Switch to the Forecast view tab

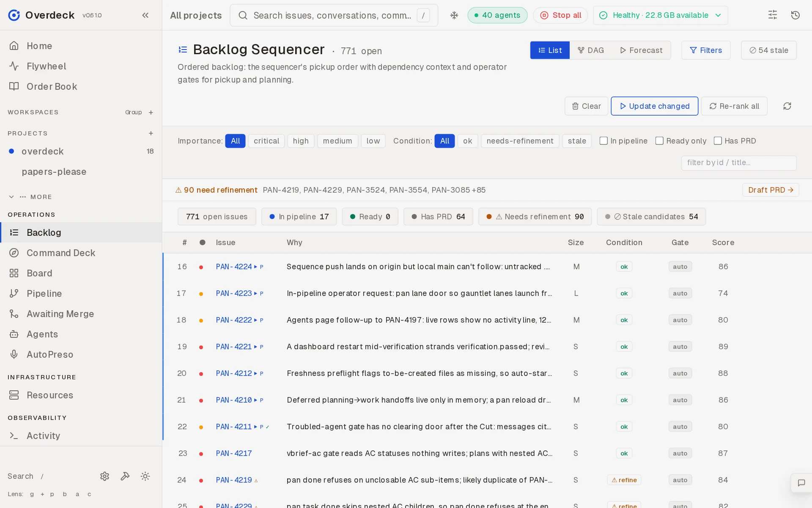click(641, 50)
